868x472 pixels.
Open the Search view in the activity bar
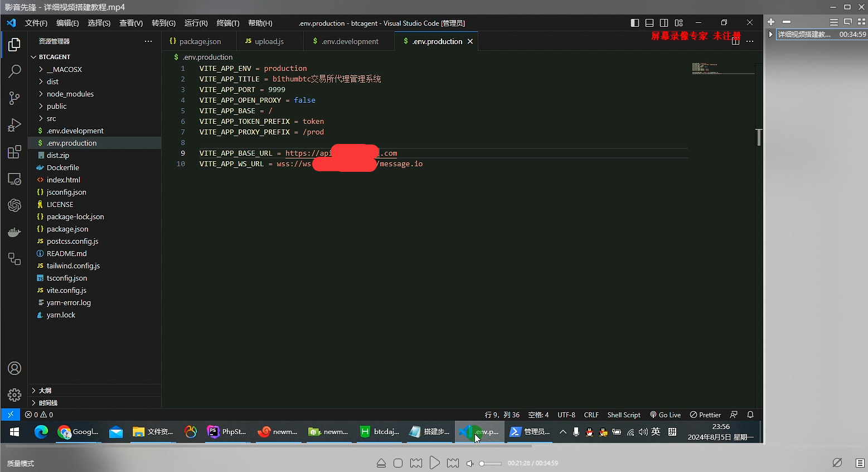click(x=14, y=71)
